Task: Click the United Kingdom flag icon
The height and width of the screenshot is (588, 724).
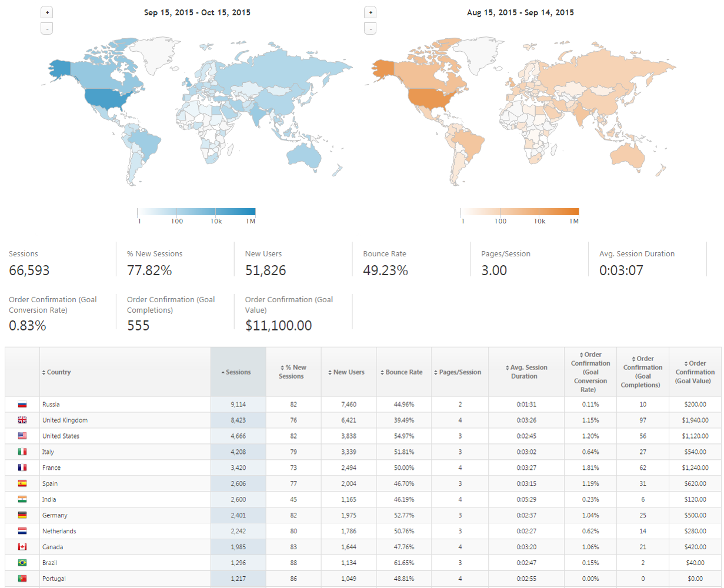Action: [22, 420]
